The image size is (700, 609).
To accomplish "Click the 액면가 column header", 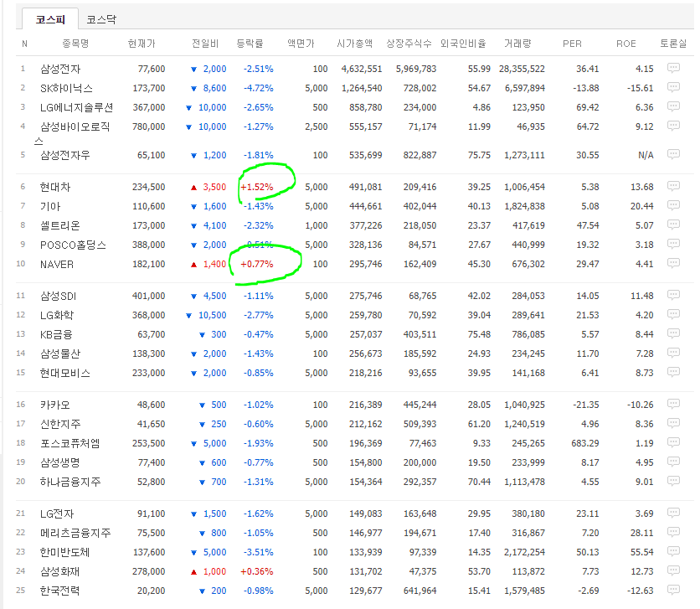I will point(301,44).
